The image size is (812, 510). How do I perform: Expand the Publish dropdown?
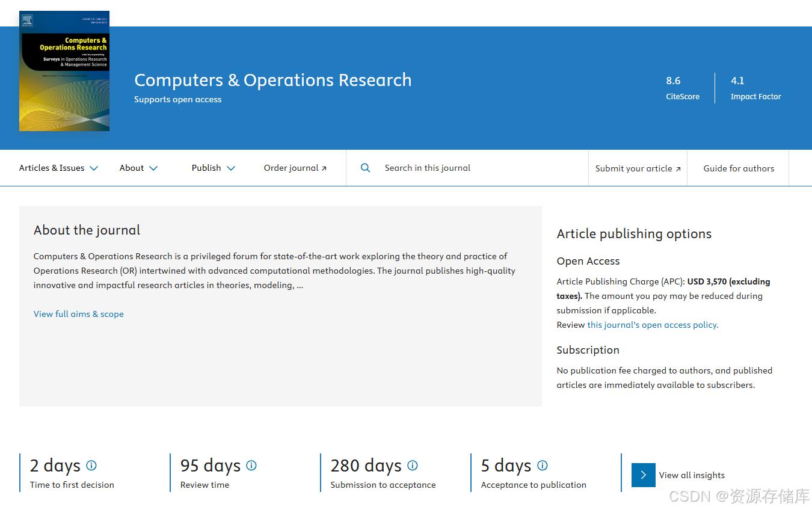213,168
